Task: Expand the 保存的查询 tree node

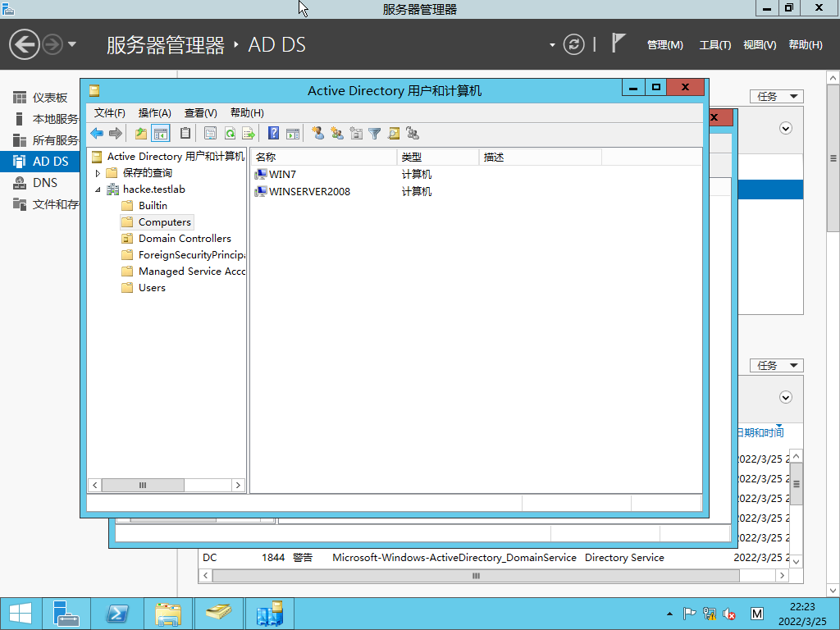Action: (x=98, y=173)
